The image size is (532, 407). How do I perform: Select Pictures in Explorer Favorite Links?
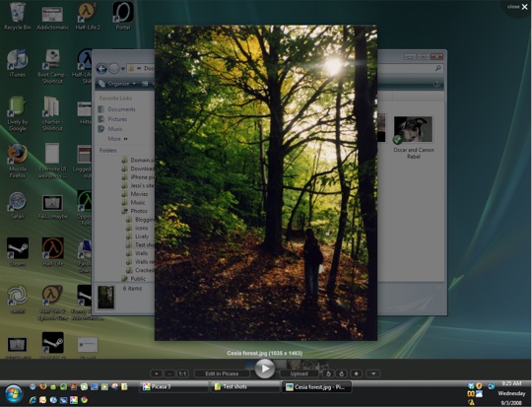(x=112, y=119)
